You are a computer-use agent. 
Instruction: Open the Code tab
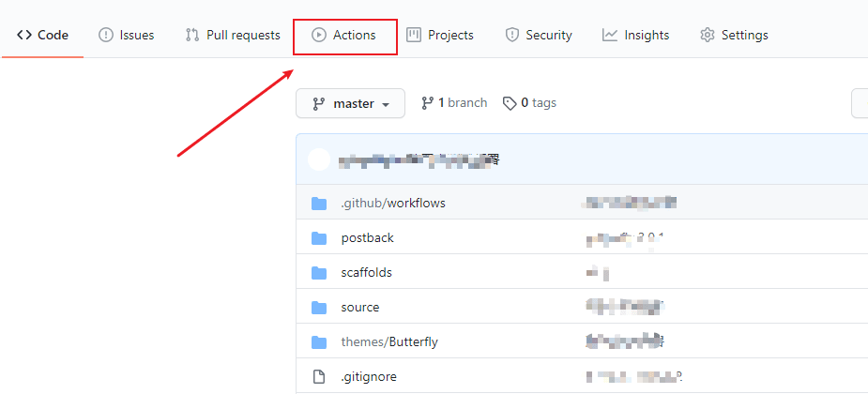click(43, 36)
